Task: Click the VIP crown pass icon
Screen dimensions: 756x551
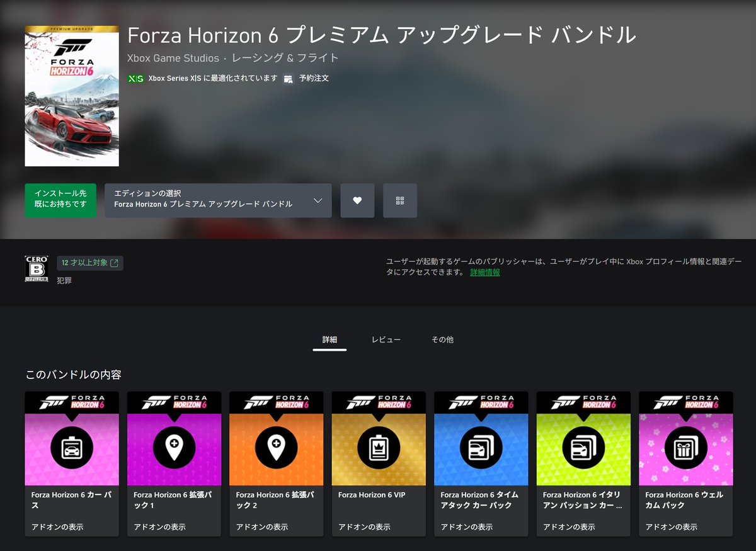Action: pyautogui.click(x=379, y=448)
